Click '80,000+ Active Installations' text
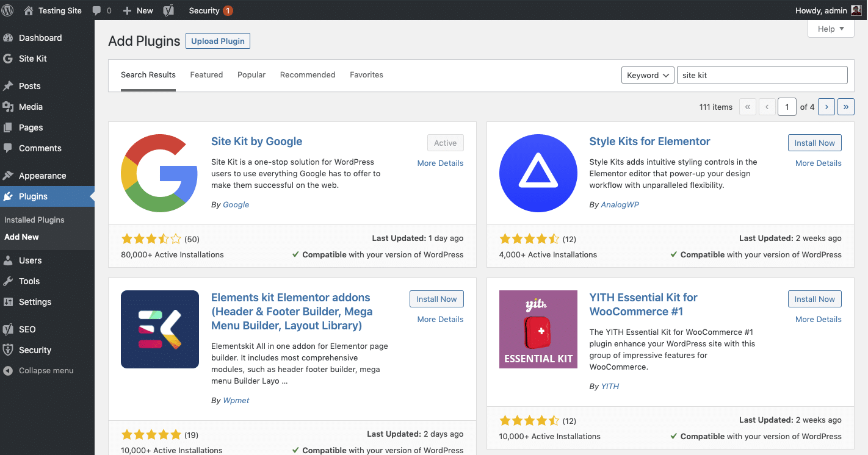This screenshot has height=455, width=868. (172, 254)
